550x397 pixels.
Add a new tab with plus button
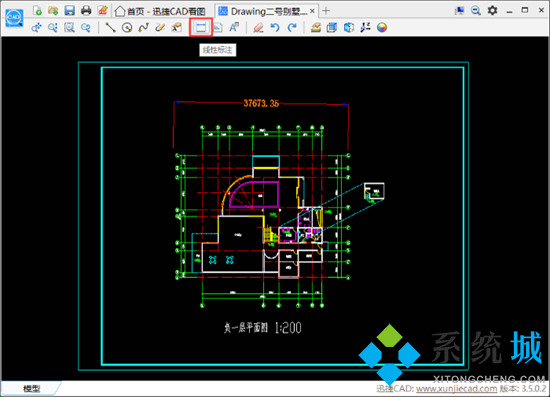pos(326,11)
